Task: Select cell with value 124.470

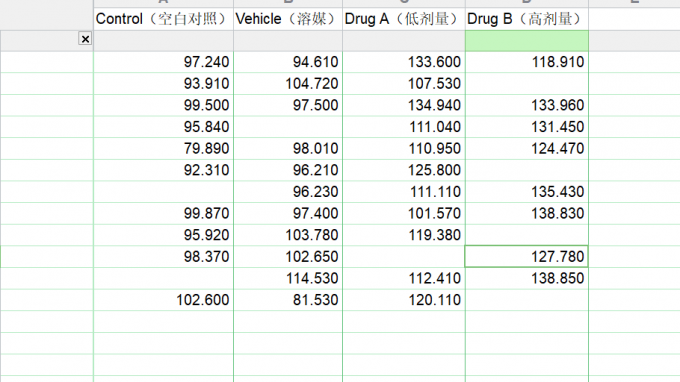Action: [x=527, y=149]
